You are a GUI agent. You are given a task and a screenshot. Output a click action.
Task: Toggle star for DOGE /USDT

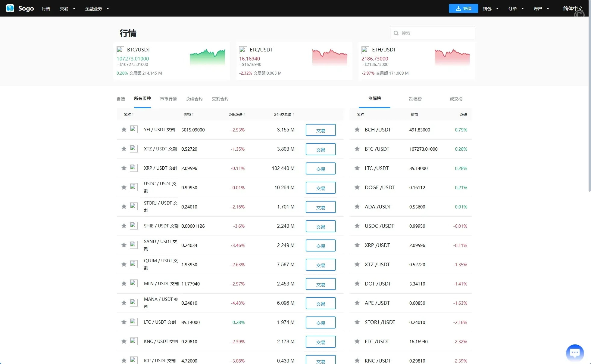pos(357,187)
